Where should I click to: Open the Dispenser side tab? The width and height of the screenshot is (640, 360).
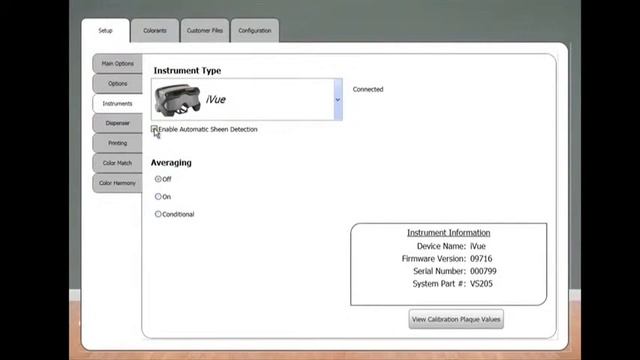(x=118, y=123)
